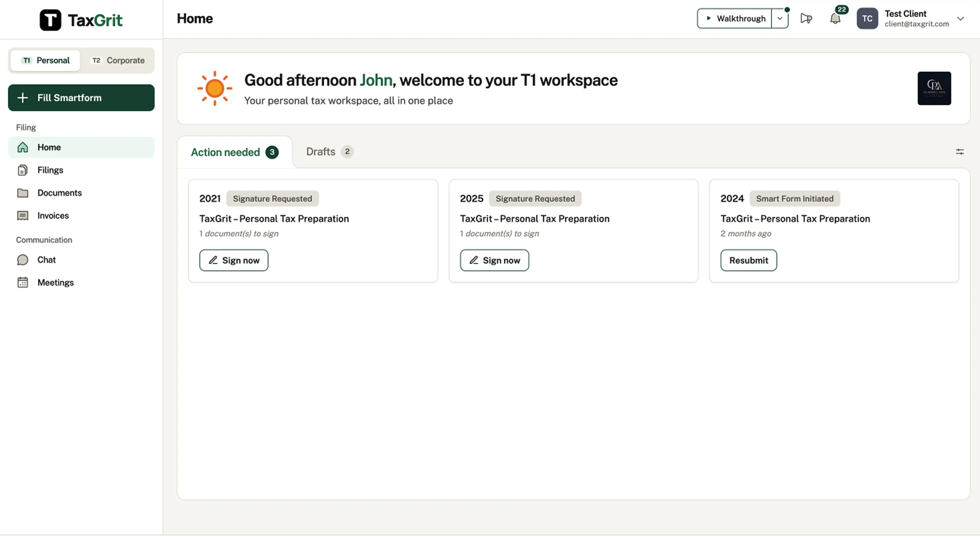Click the plus icon on Fill Smartform

pos(23,98)
